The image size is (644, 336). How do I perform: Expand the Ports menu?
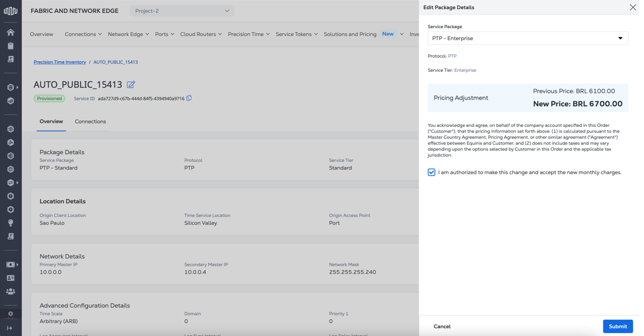(x=164, y=34)
